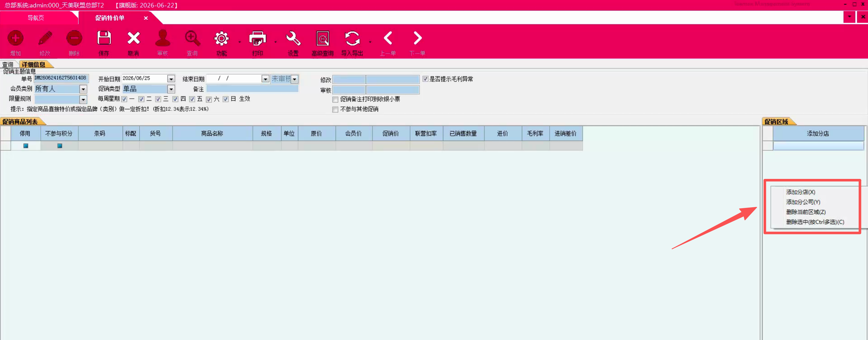Select the 促销特价单 tab

(x=110, y=18)
